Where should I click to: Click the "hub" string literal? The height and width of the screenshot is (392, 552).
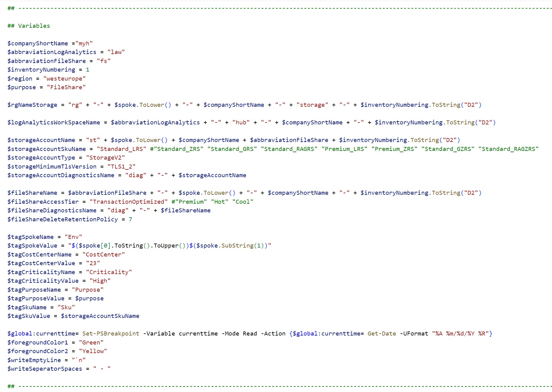point(241,123)
